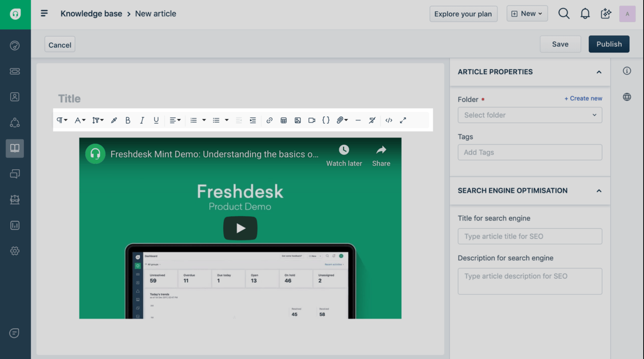Image resolution: width=644 pixels, height=359 pixels.
Task: Clear formatting with the eraser-style icon
Action: [372, 120]
